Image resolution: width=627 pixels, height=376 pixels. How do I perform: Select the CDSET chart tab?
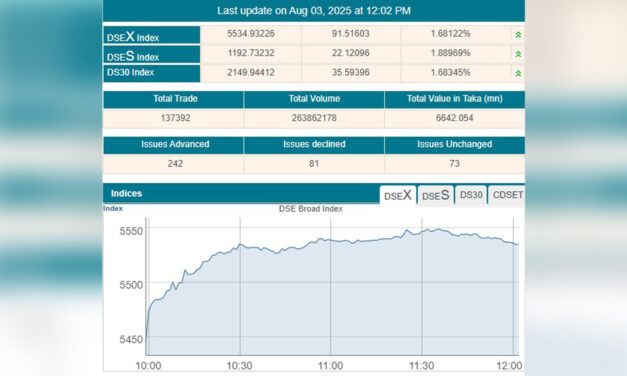point(507,195)
